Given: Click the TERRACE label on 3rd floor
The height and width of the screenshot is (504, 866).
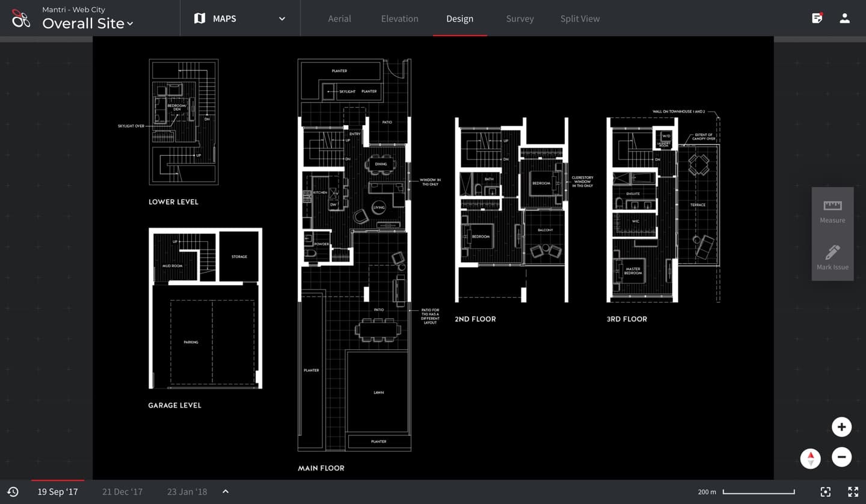Looking at the screenshot, I should coord(698,205).
